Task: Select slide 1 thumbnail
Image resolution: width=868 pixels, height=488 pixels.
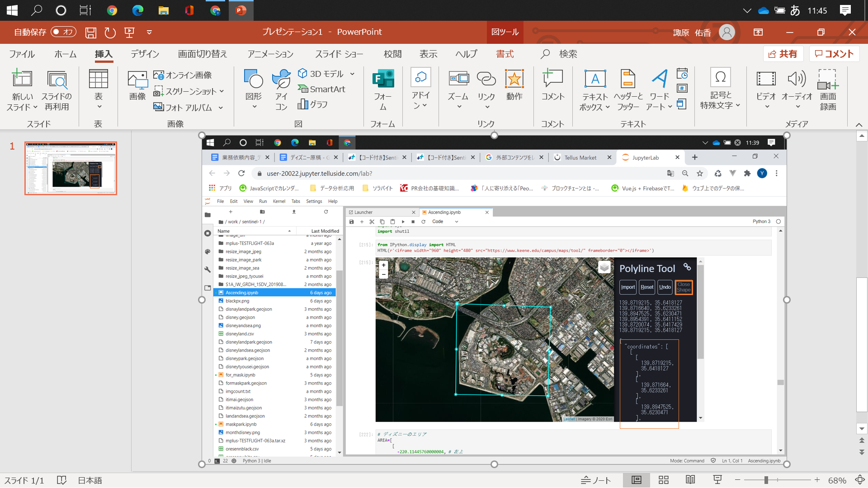Action: (x=71, y=168)
